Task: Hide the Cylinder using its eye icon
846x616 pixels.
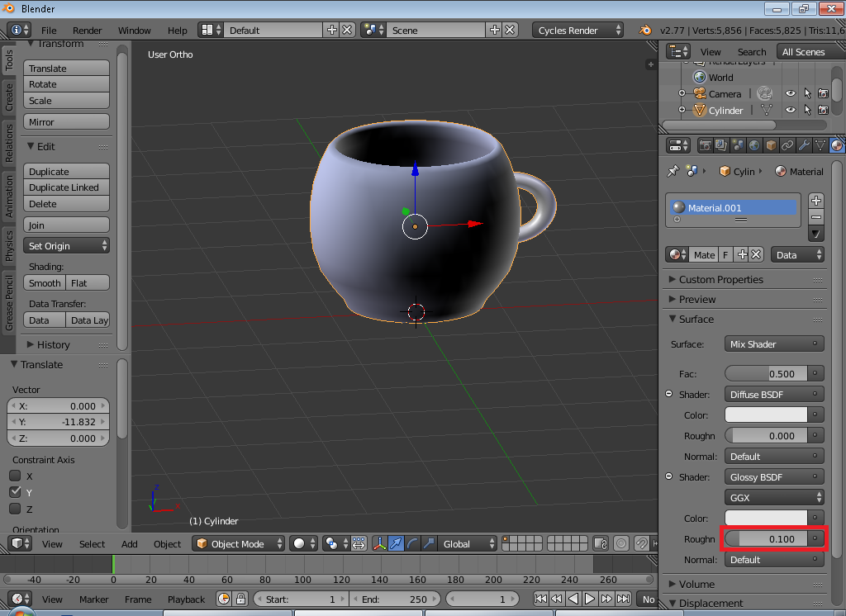Action: 790,110
